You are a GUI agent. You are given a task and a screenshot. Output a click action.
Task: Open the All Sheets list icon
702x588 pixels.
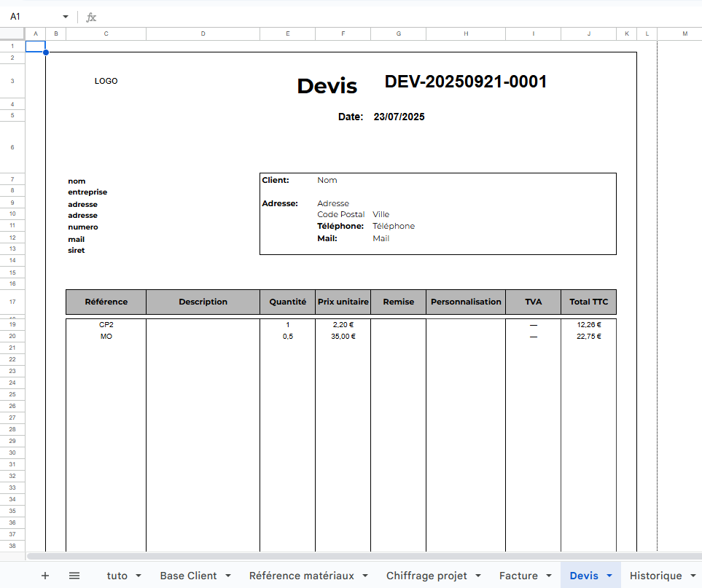click(74, 575)
